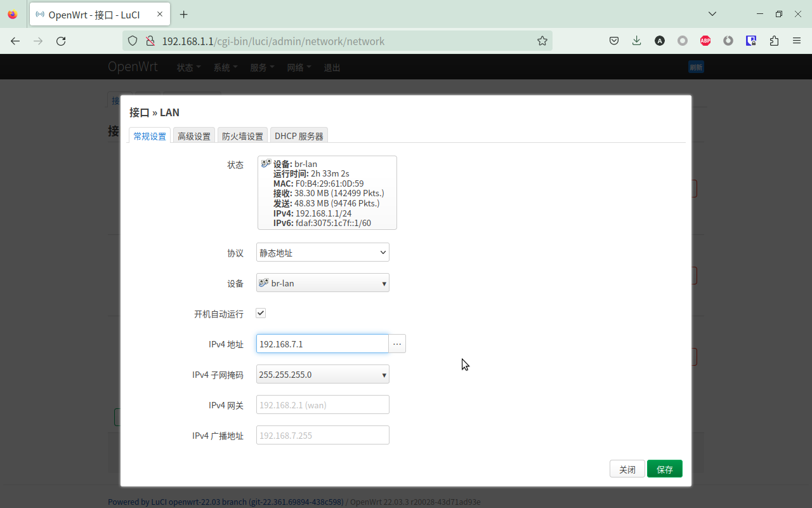List all tabs with the chevron
Image resolution: width=812 pixels, height=508 pixels.
pyautogui.click(x=712, y=14)
